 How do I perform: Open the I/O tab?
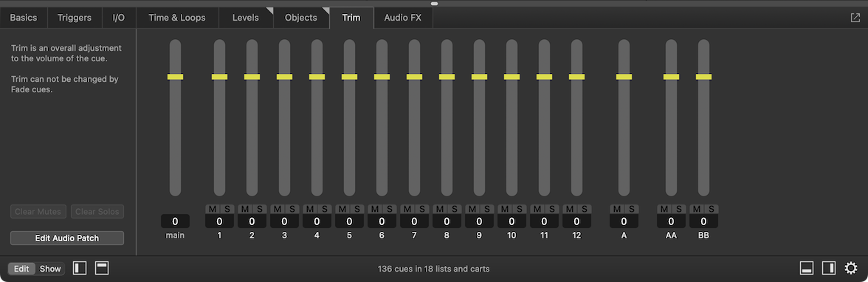(118, 18)
